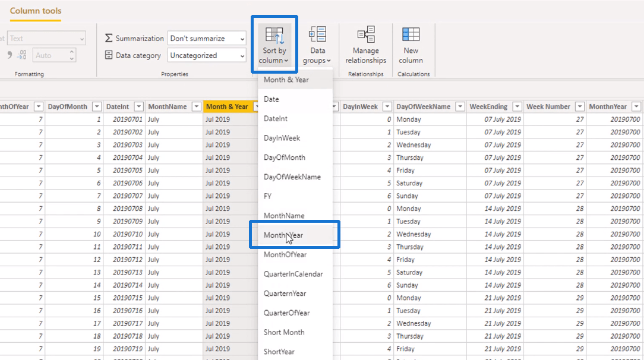Select the Week Number column header
644x360 pixels.
click(548, 107)
